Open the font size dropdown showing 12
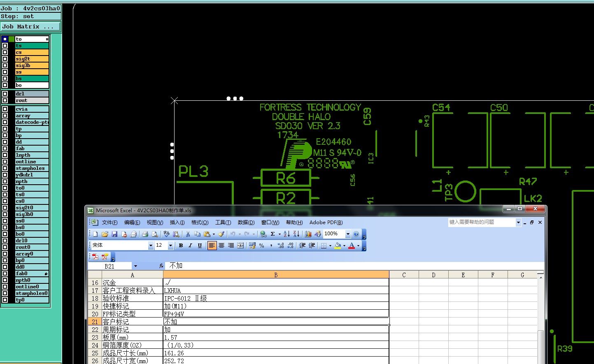594x364 pixels. (x=170, y=246)
